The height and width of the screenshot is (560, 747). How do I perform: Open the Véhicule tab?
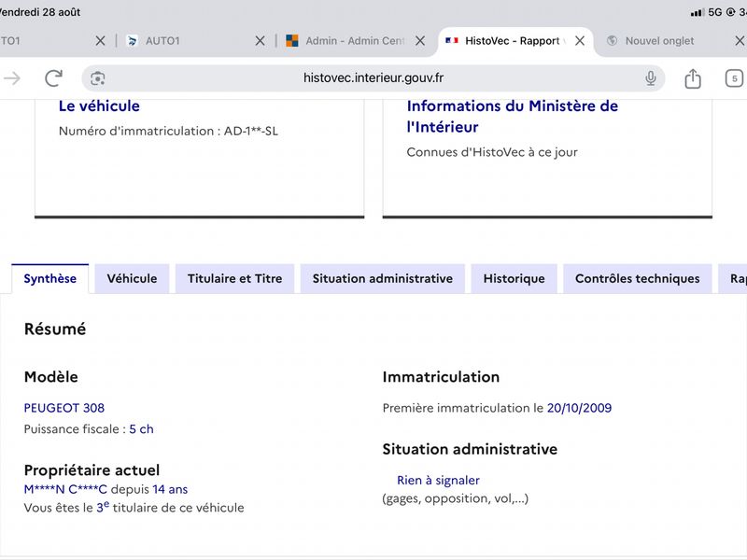click(x=132, y=278)
